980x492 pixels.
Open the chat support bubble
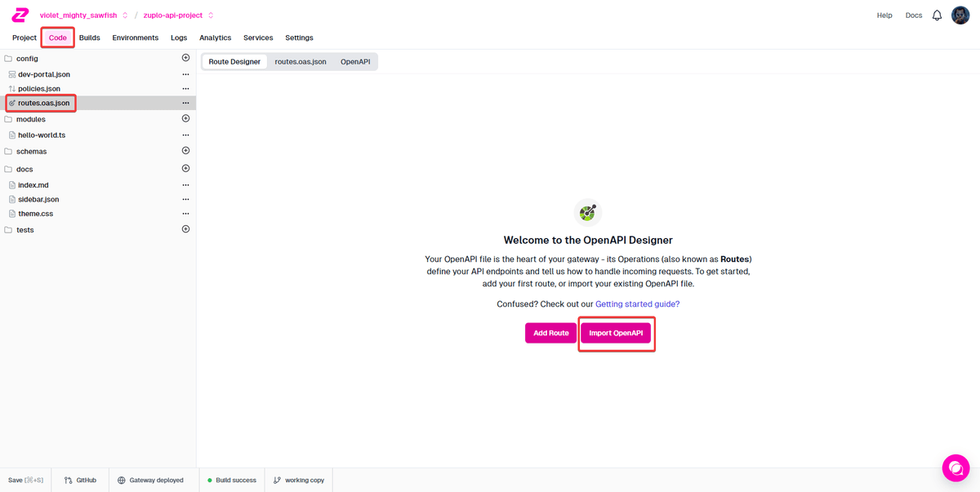tap(955, 468)
